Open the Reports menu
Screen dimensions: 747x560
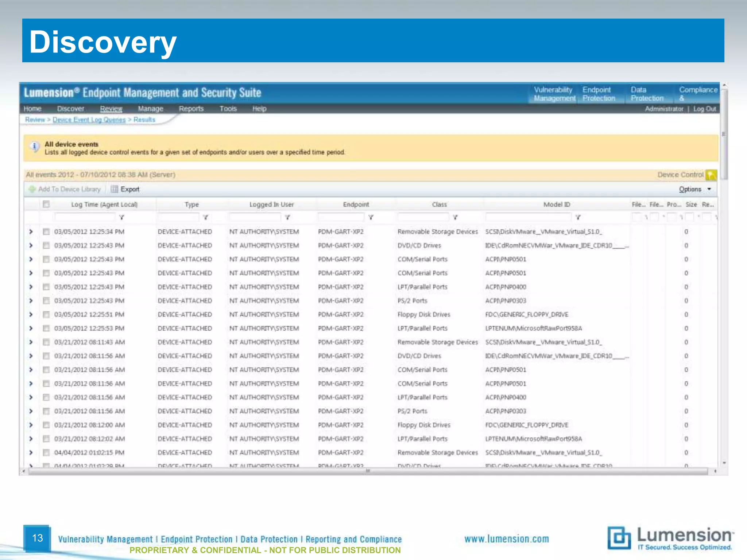point(191,109)
